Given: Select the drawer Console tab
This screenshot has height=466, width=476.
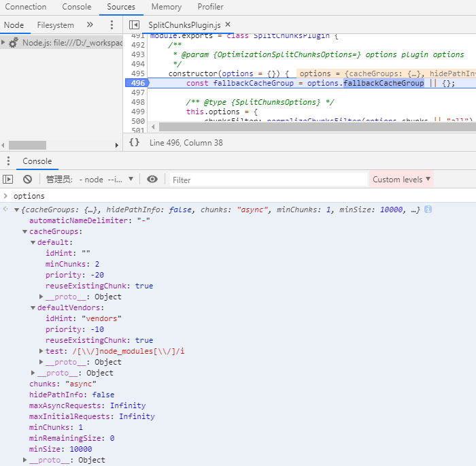Looking at the screenshot, I should point(37,161).
